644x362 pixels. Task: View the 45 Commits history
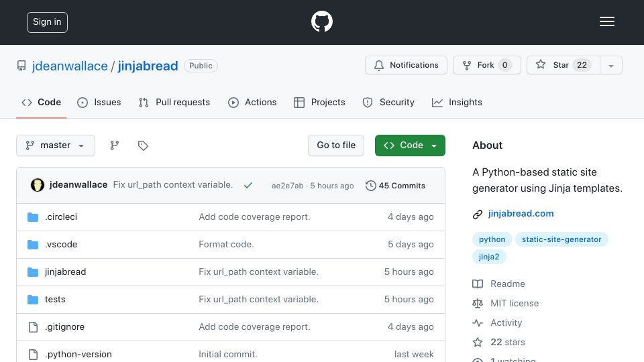pos(395,186)
